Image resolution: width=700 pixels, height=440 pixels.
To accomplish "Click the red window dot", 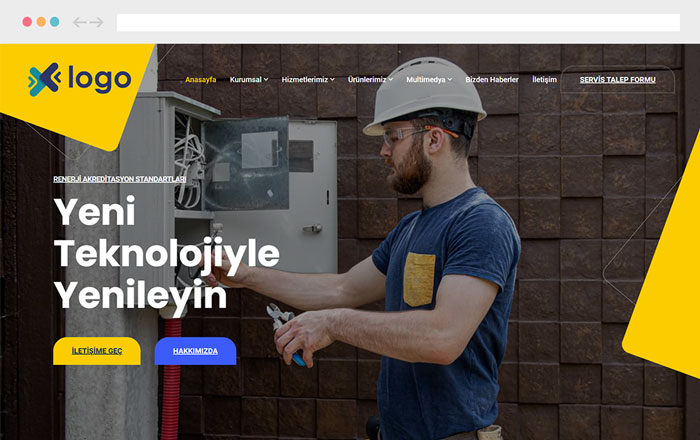I will pyautogui.click(x=27, y=22).
